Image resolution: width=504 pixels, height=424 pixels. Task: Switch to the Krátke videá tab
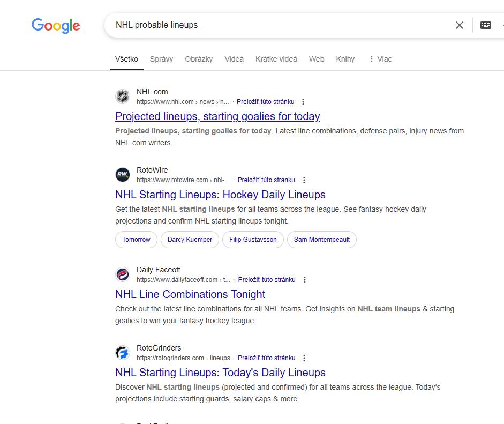point(276,59)
